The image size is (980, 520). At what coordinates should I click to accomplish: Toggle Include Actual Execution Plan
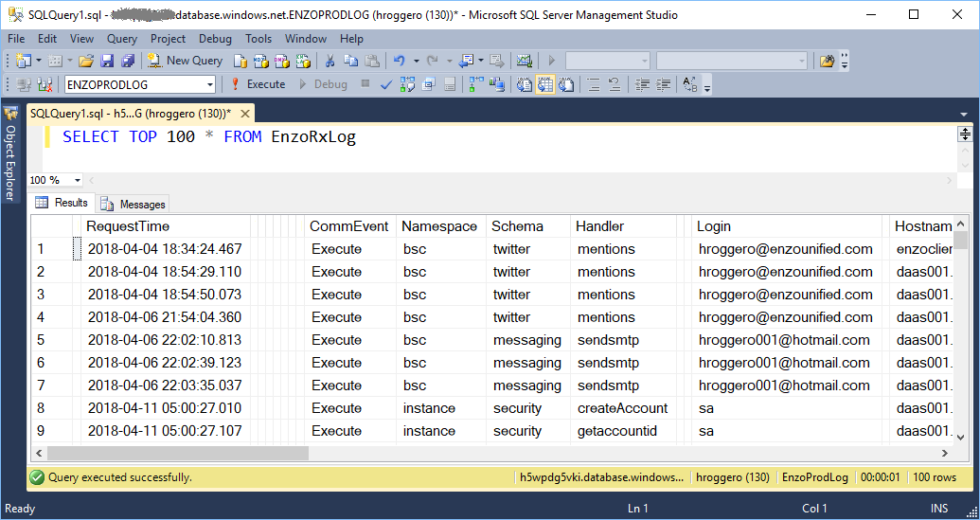point(476,84)
